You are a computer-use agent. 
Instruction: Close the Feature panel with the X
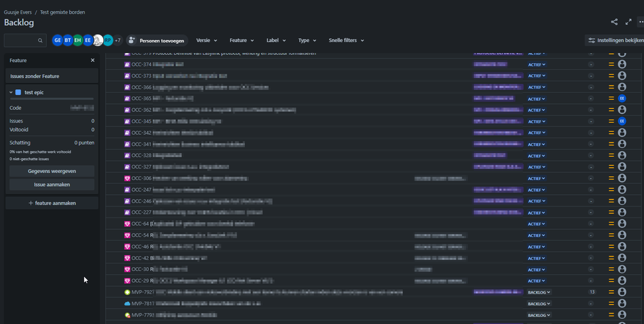[x=92, y=60]
